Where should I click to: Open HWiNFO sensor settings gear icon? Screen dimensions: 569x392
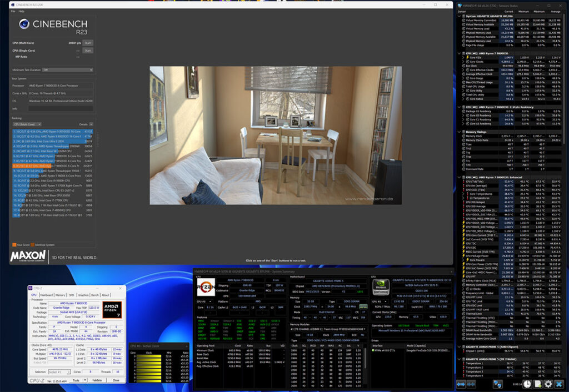click(548, 384)
